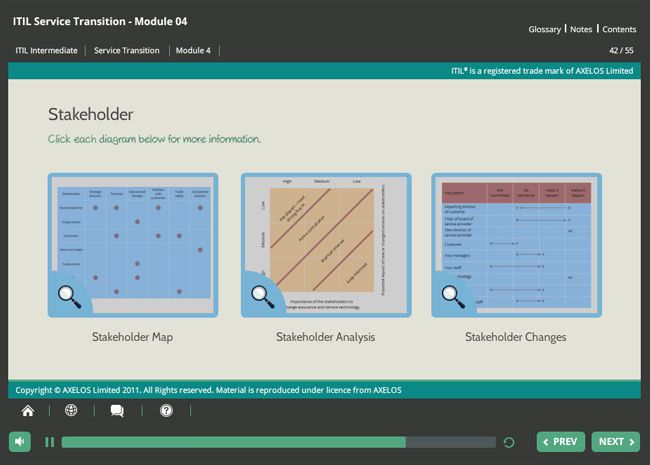Open the question mark help icon

[166, 410]
